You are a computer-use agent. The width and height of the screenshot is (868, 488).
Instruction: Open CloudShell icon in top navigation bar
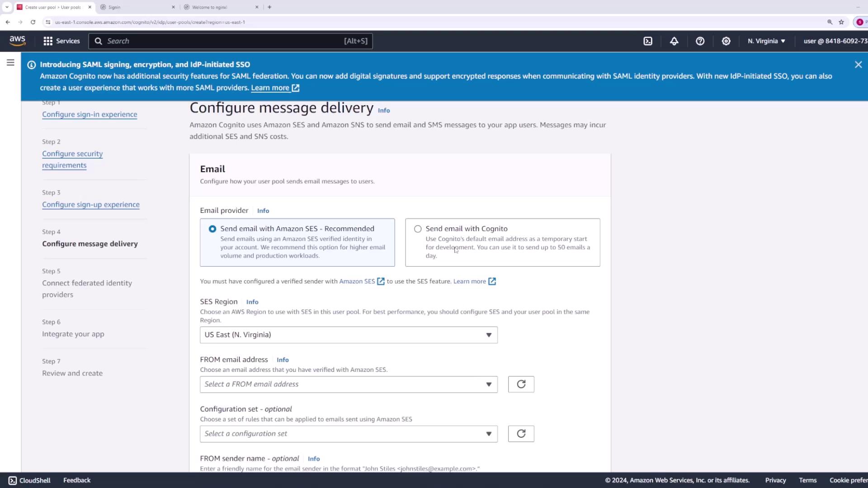point(648,41)
